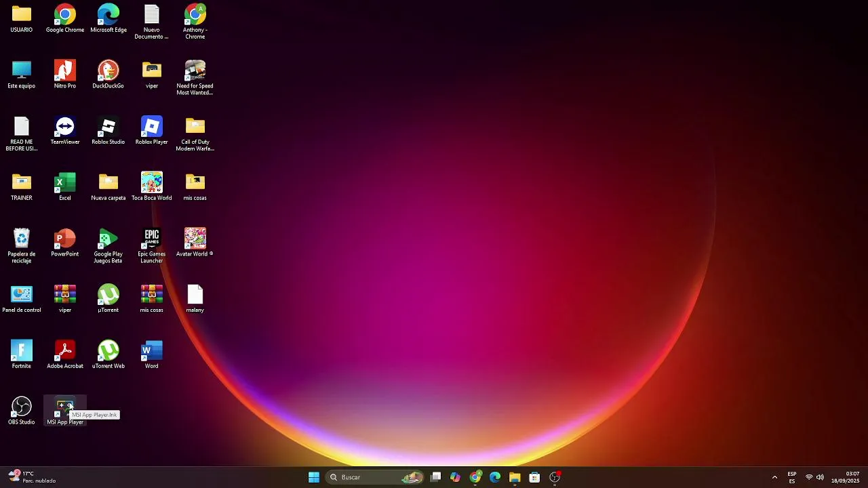Select the Fortnite desktop shortcut

tap(22, 355)
